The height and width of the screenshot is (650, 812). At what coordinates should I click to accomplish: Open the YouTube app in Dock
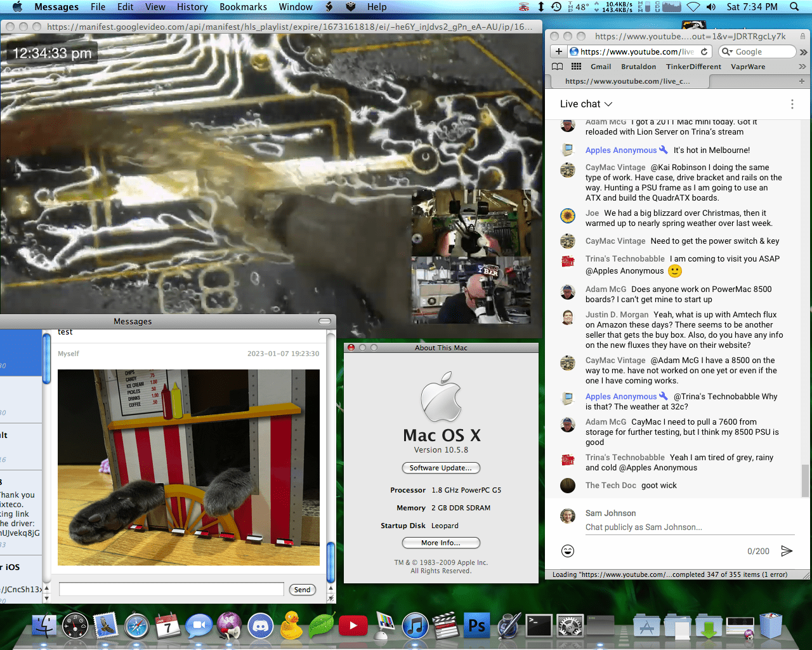[353, 627]
